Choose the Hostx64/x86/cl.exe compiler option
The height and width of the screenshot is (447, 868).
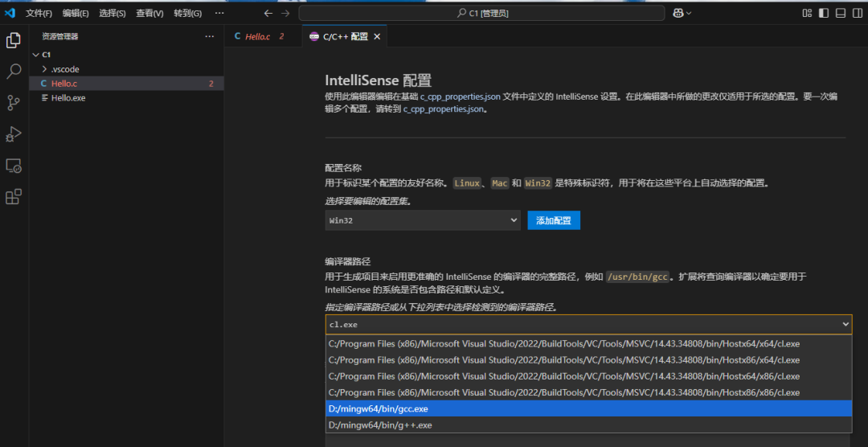coord(589,376)
